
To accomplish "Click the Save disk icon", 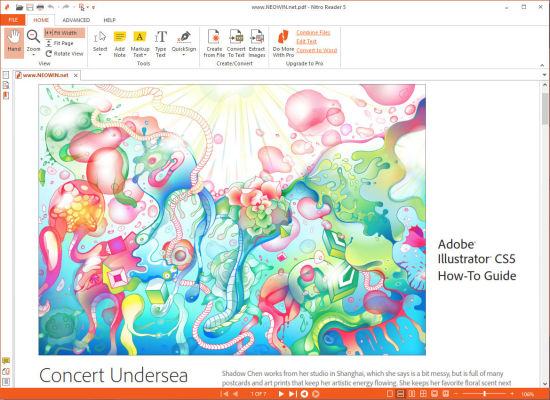I will (30, 7).
